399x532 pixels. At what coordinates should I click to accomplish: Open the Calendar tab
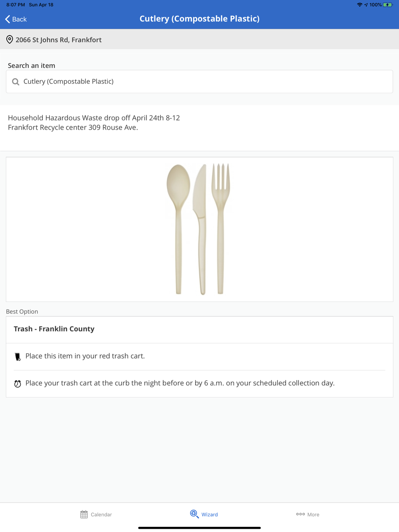tap(96, 514)
